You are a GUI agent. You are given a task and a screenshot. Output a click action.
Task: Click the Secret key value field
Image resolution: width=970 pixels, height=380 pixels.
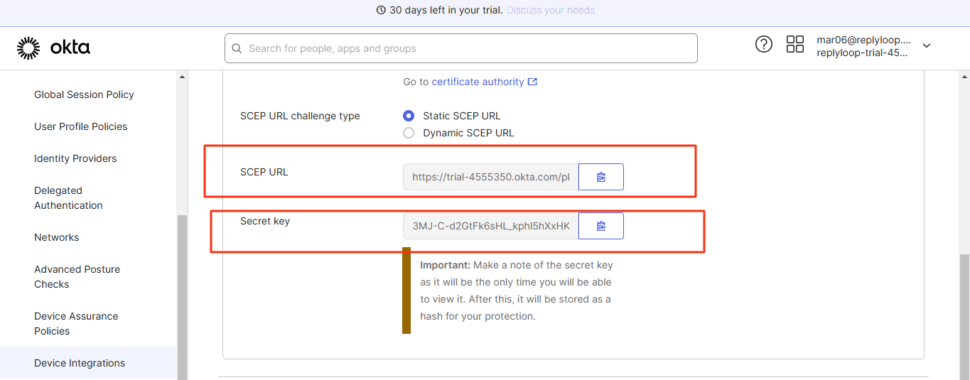[x=491, y=227]
